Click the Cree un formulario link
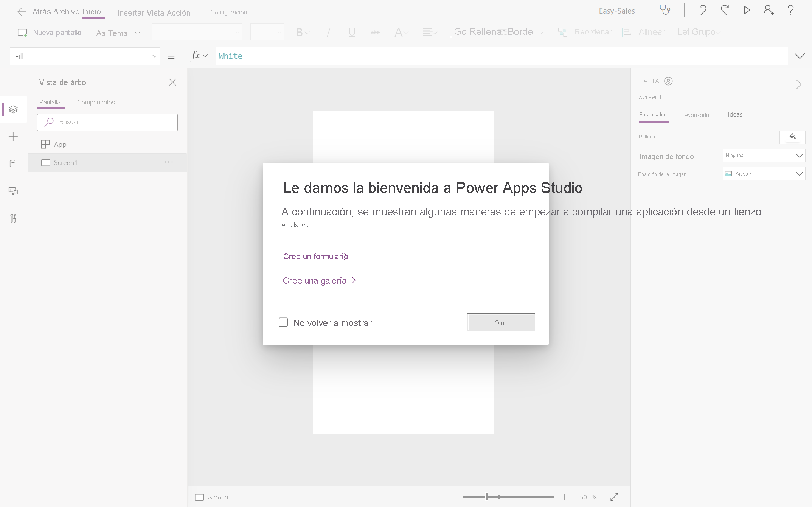Screen dimensions: 812x507 (315, 257)
